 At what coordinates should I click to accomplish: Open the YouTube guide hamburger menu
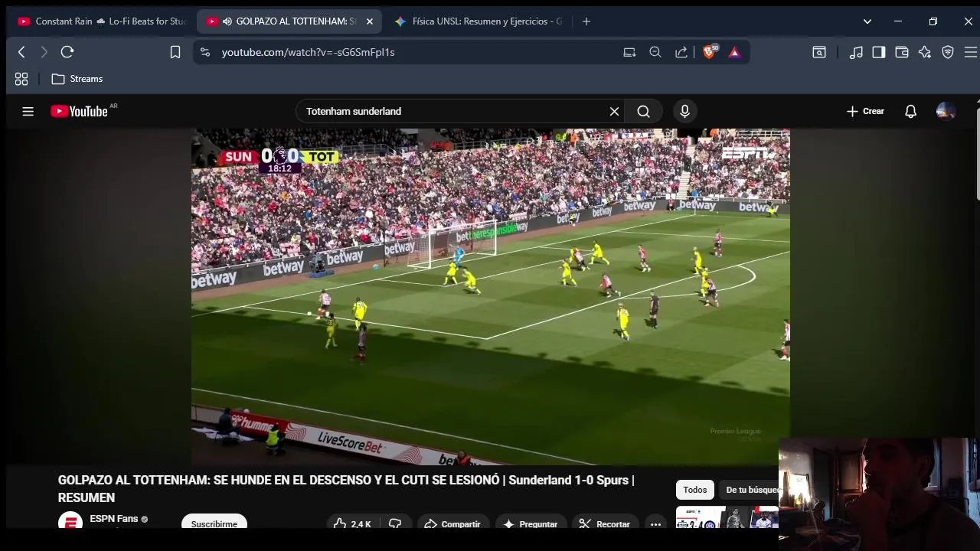click(28, 111)
